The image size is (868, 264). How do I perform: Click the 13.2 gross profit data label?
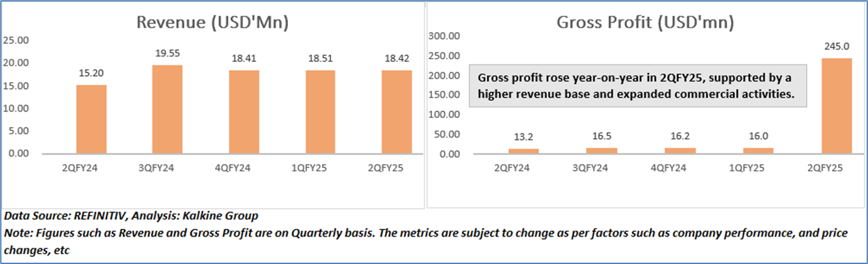[x=523, y=138]
